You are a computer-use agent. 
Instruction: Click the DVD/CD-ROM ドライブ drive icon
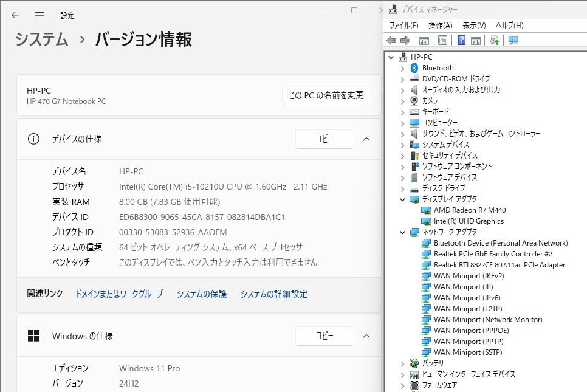(x=414, y=78)
